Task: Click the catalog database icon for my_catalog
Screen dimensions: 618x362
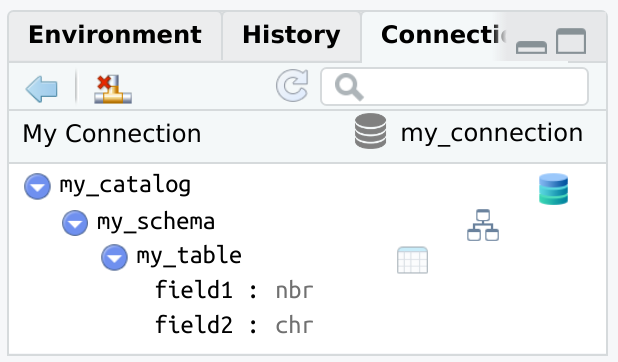Action: click(x=553, y=189)
